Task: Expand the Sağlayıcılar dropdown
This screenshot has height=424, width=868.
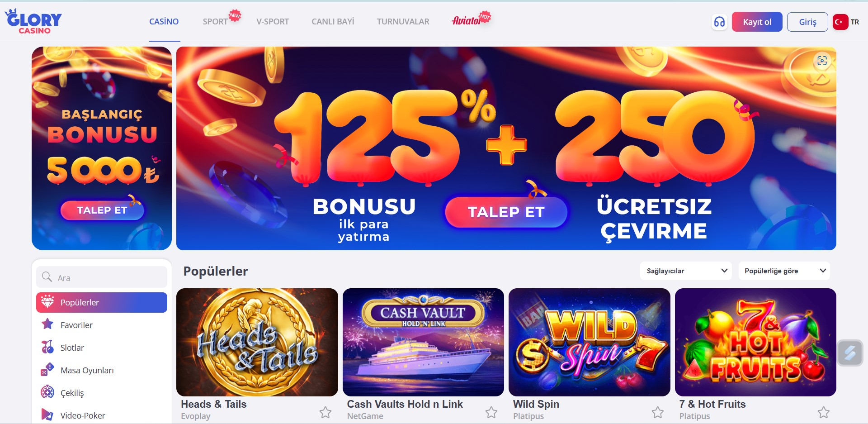Action: 686,271
